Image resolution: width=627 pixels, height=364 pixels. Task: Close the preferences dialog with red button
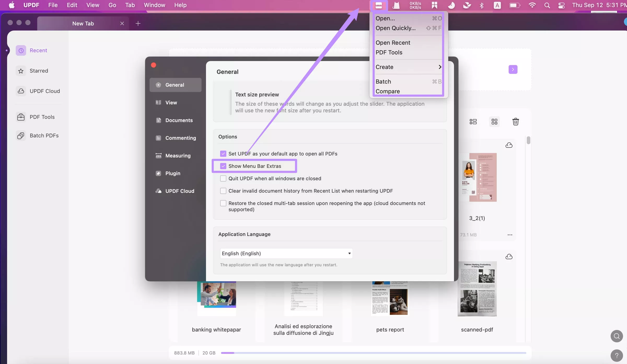[x=154, y=65]
